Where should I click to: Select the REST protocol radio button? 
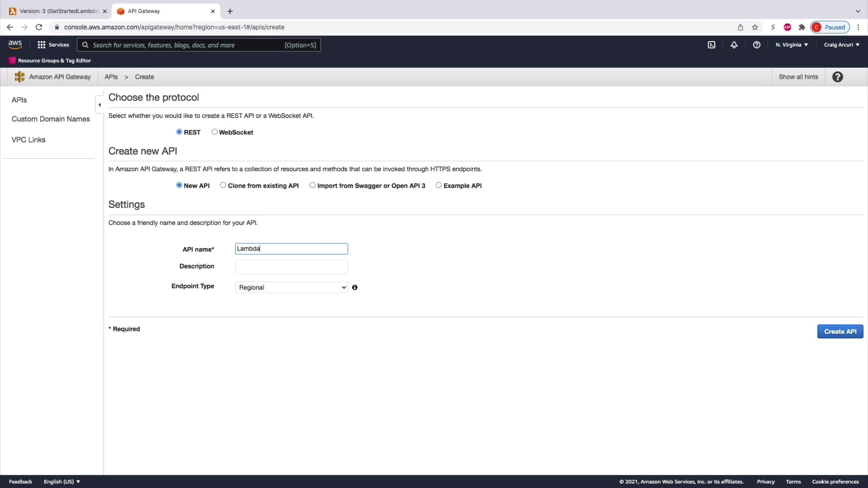click(179, 132)
